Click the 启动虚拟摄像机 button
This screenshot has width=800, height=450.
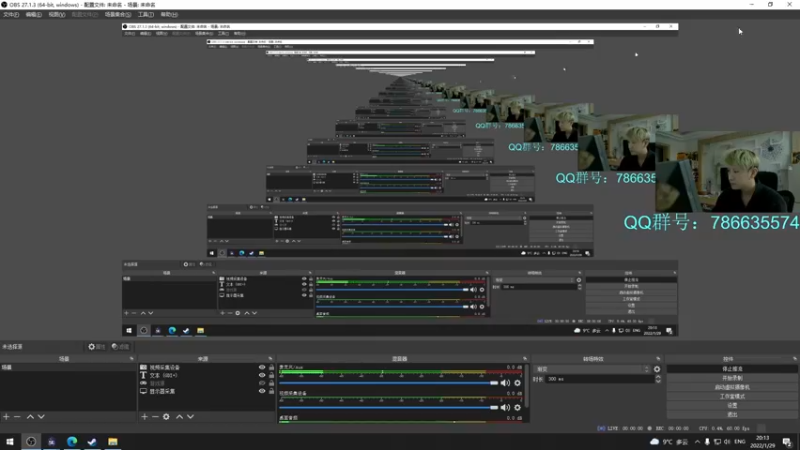(x=732, y=387)
